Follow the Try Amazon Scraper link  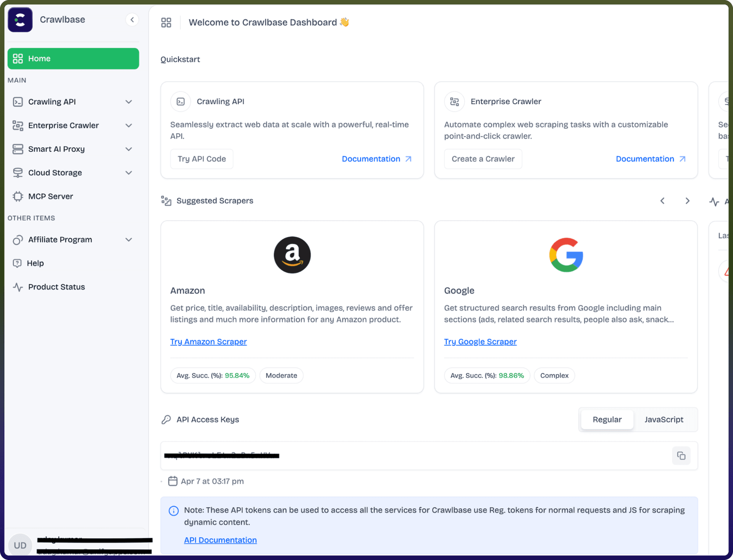click(x=208, y=342)
